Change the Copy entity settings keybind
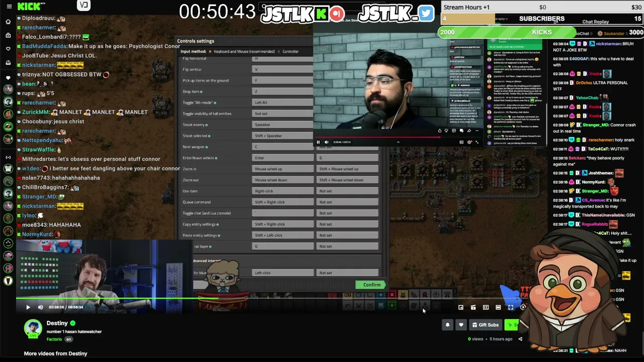644x362 pixels. 282,224
